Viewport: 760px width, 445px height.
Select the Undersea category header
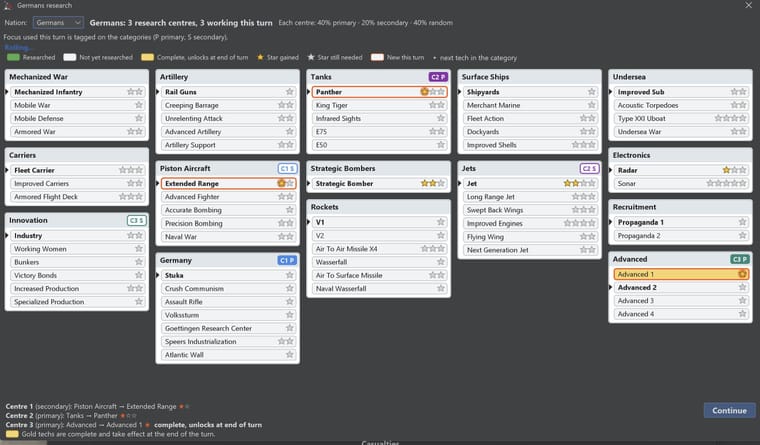(680, 77)
